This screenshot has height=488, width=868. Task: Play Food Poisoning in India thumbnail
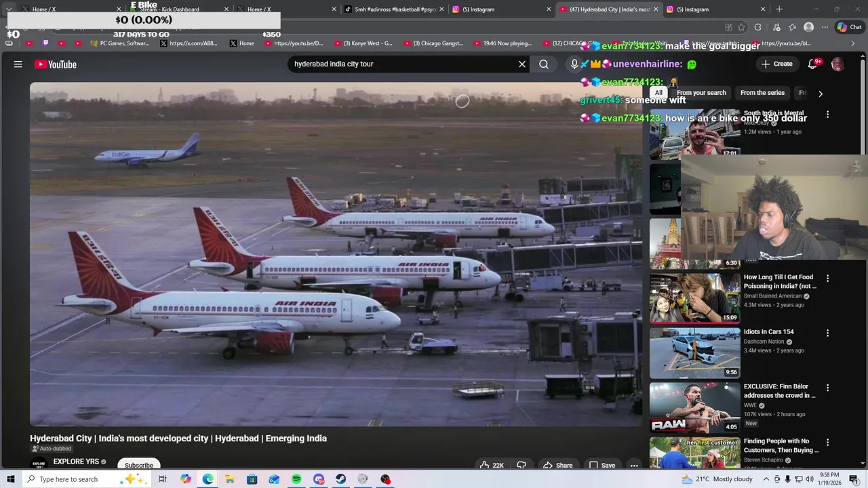coord(694,298)
